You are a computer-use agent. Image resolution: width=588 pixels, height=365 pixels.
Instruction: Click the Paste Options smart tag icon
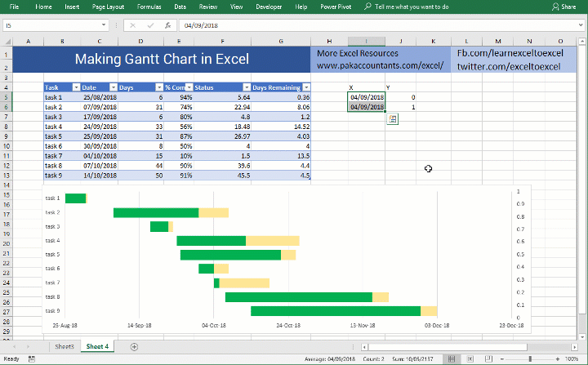[x=392, y=119]
